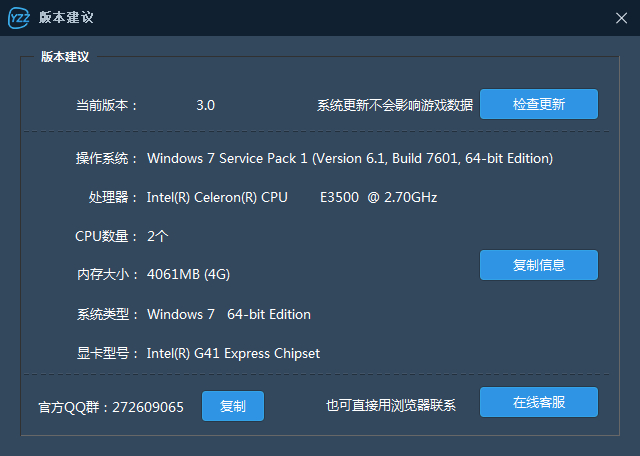This screenshot has width=640, height=456.
Task: Click the YZZ logo icon in title bar
Action: (x=19, y=18)
